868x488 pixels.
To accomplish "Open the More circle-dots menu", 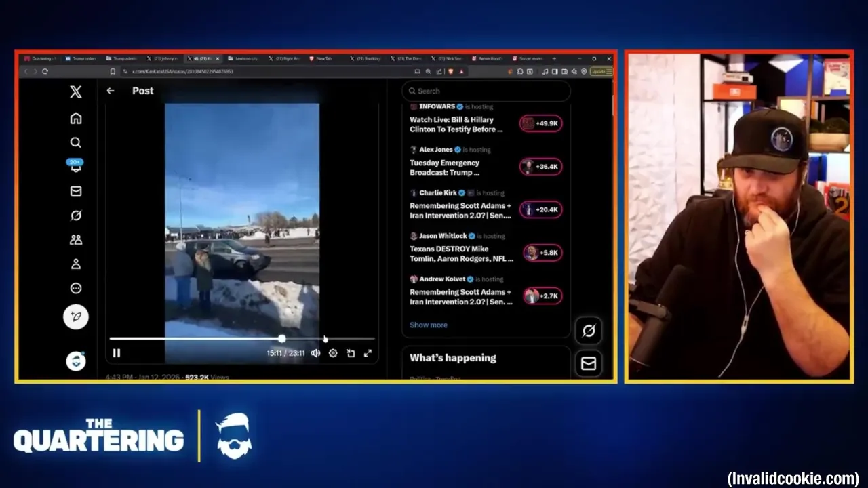I will point(75,289).
